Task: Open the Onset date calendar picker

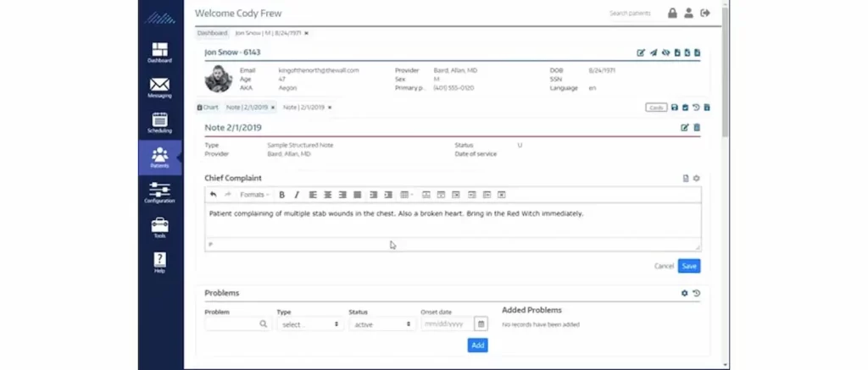Action: 481,324
